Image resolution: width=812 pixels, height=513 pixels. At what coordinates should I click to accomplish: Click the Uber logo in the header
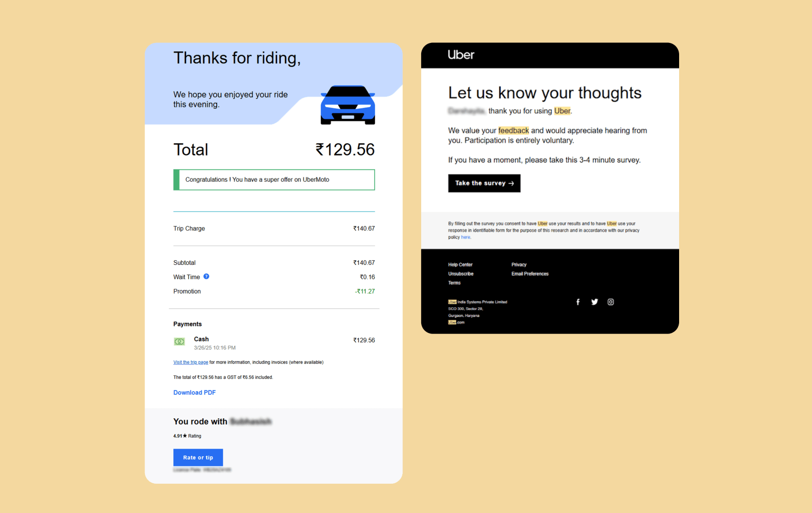(x=461, y=55)
